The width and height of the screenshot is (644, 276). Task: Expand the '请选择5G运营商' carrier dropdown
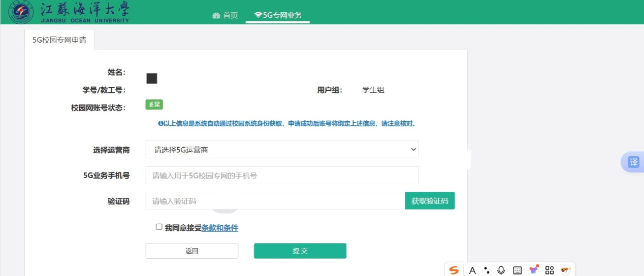[x=282, y=150]
